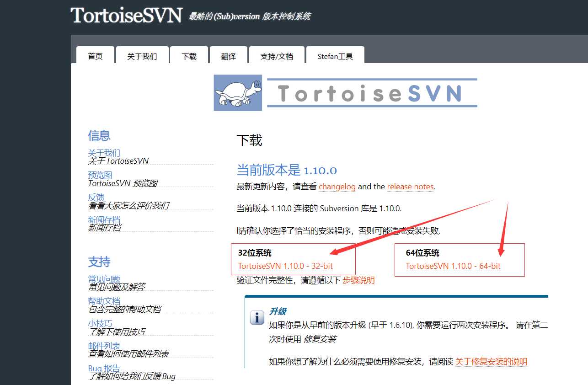Click the 关于 TortoiseSVN description text
Image resolution: width=588 pixels, height=385 pixels.
pos(118,160)
